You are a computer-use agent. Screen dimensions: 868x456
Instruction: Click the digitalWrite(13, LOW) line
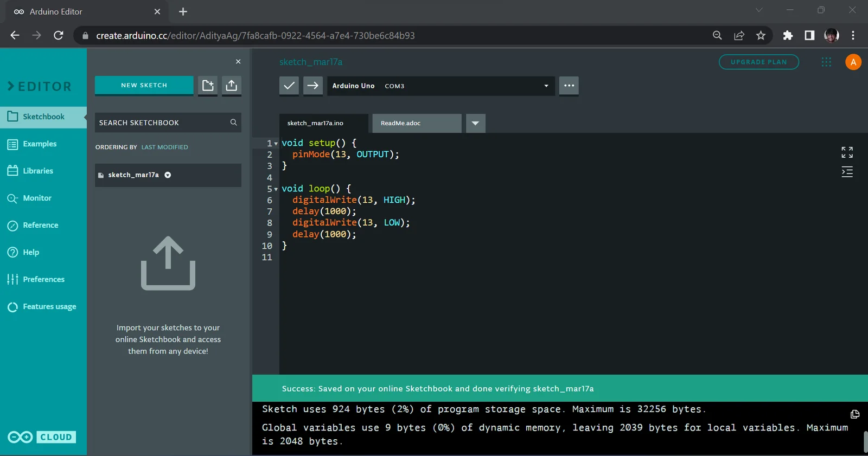[351, 223]
